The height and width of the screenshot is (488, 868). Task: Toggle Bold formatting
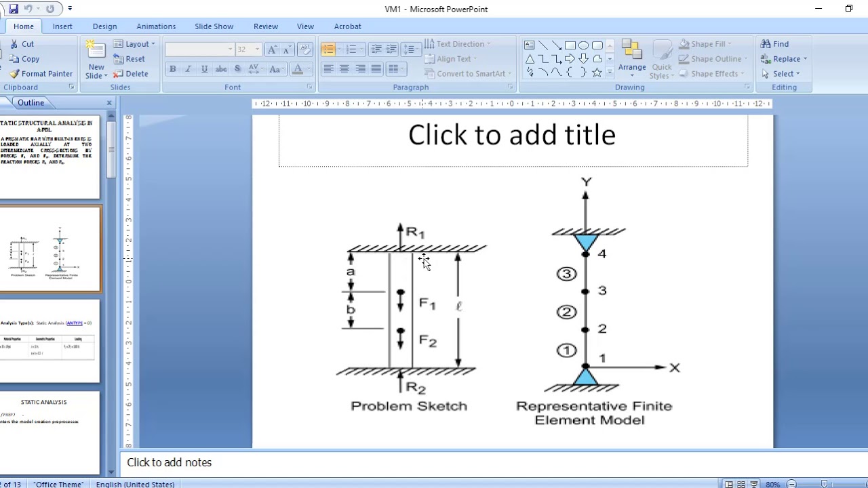point(173,69)
